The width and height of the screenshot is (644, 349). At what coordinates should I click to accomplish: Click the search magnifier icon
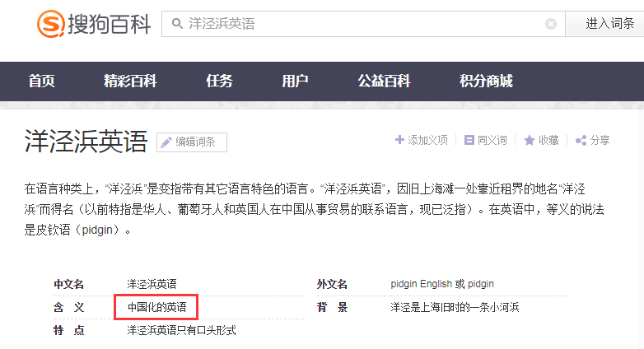[x=177, y=23]
